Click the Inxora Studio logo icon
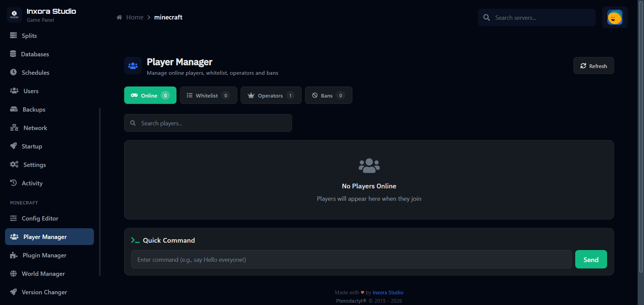This screenshot has height=305, width=644. 14,15
